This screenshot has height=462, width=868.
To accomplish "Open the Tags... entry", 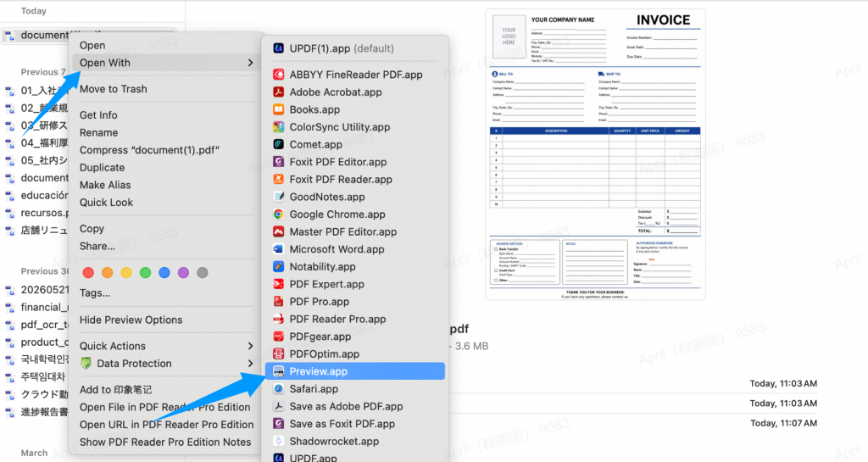I will tap(94, 293).
